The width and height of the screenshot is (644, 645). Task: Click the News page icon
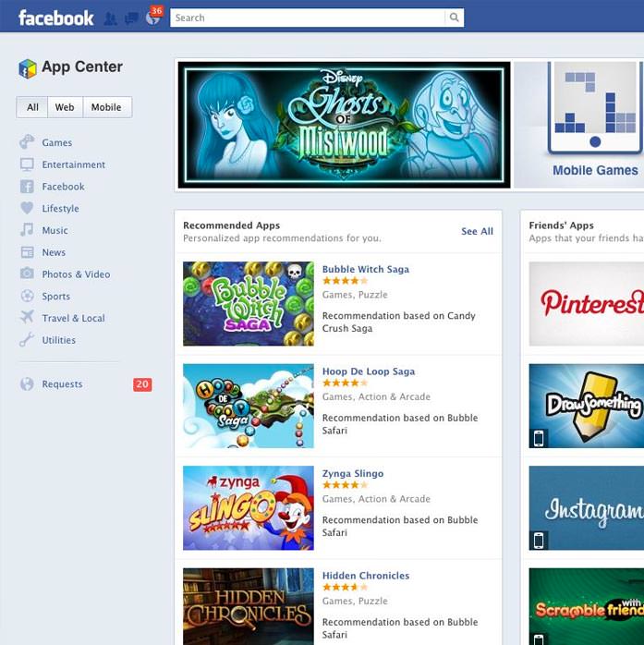[27, 252]
